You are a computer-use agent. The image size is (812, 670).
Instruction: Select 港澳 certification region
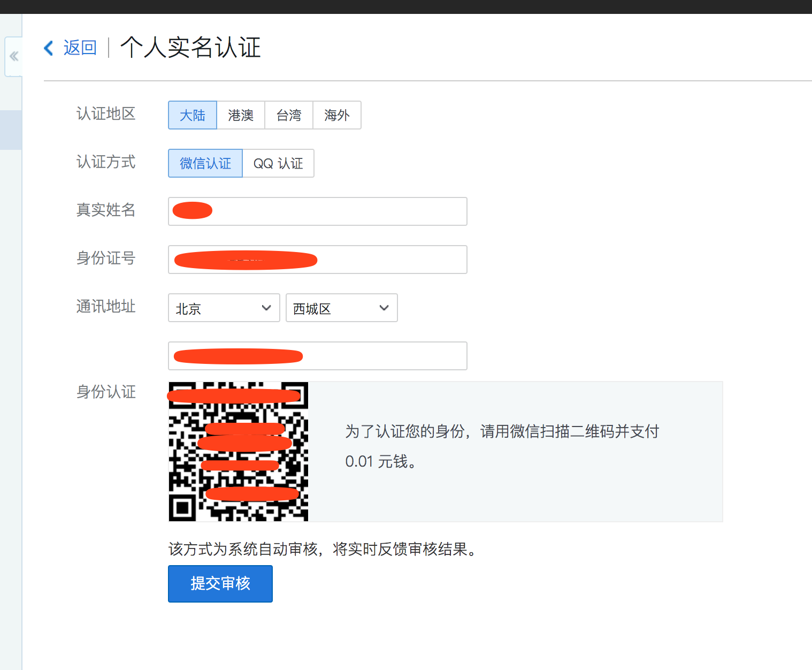pyautogui.click(x=241, y=115)
